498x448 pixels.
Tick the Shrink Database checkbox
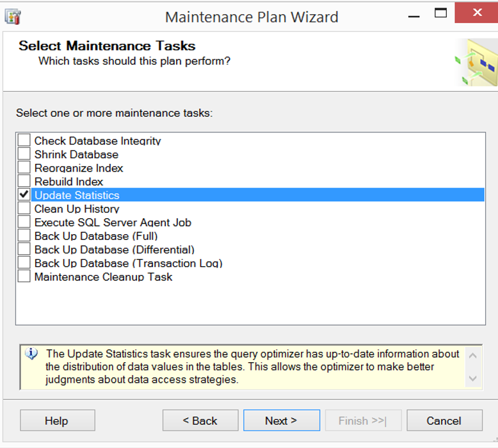[x=24, y=154]
